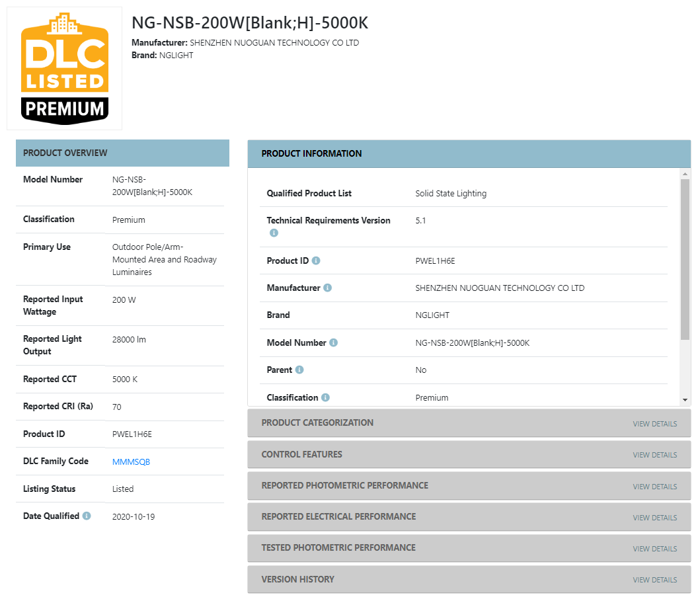View details for Product Categorization
Image resolution: width=700 pixels, height=601 pixels.
pyautogui.click(x=654, y=424)
